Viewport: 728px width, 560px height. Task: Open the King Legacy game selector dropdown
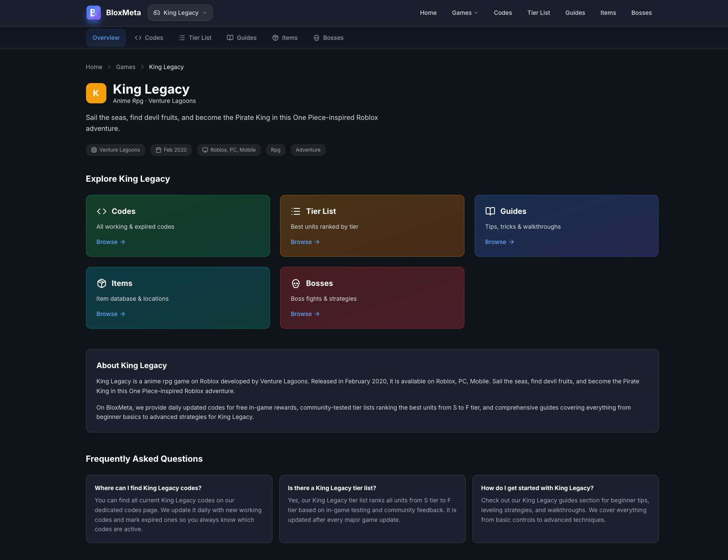click(x=180, y=13)
